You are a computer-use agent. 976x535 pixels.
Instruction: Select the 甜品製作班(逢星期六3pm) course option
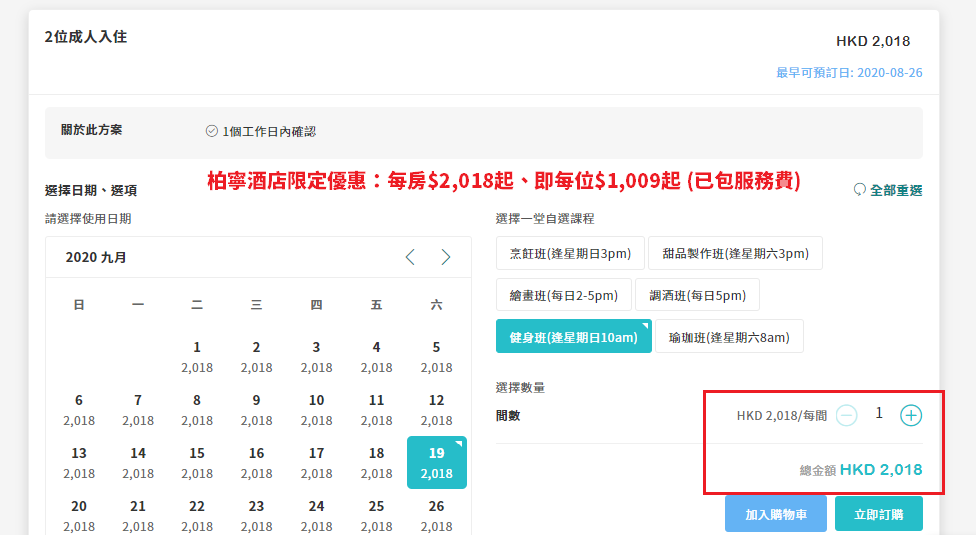(735, 253)
